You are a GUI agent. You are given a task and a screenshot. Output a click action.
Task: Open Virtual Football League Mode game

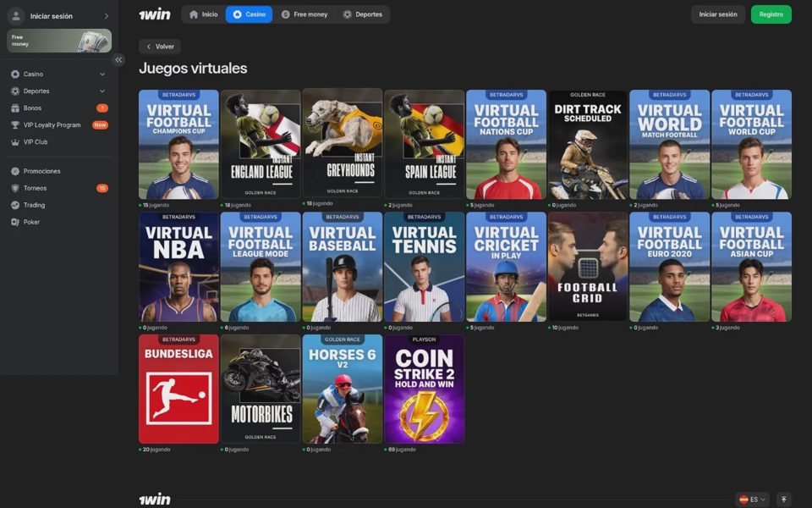(x=261, y=267)
